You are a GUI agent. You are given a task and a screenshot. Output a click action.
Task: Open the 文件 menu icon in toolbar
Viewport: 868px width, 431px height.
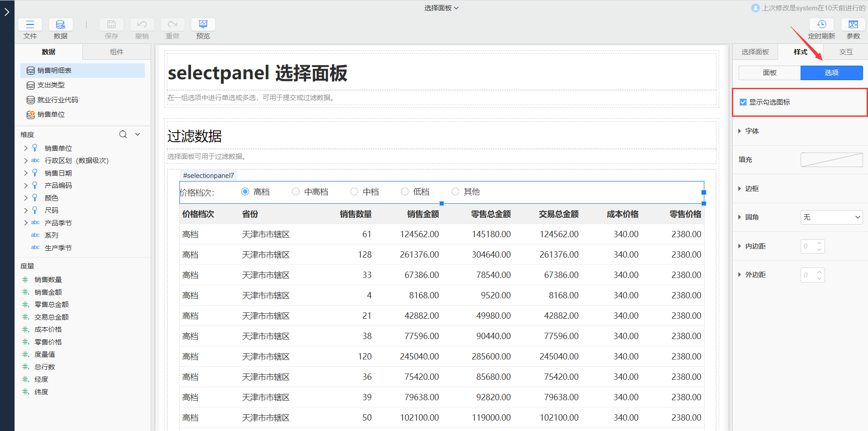30,25
